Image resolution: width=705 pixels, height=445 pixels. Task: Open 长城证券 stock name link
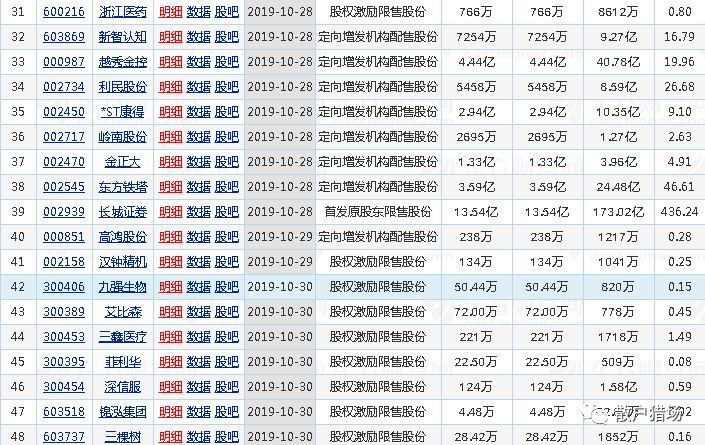(122, 212)
